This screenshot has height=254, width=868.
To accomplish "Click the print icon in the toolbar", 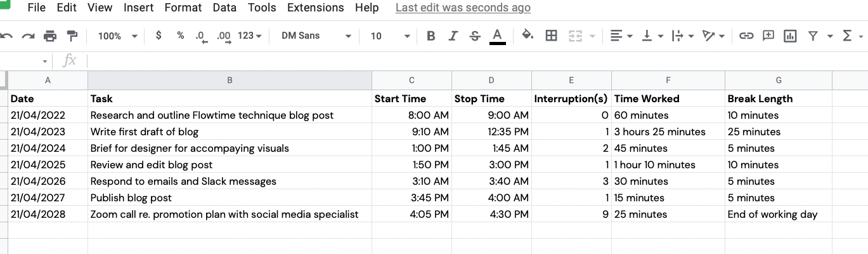I will (50, 36).
